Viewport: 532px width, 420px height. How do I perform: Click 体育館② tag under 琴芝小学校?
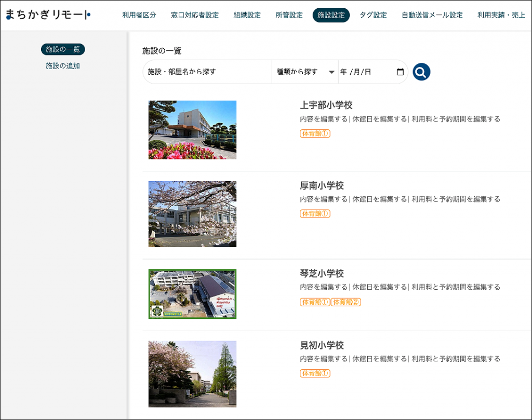[345, 302]
